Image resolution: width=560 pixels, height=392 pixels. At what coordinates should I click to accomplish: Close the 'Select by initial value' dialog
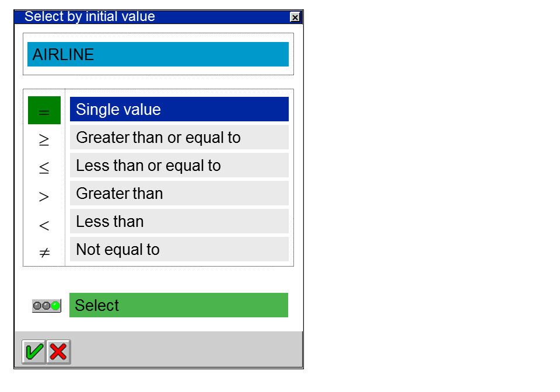click(x=295, y=17)
